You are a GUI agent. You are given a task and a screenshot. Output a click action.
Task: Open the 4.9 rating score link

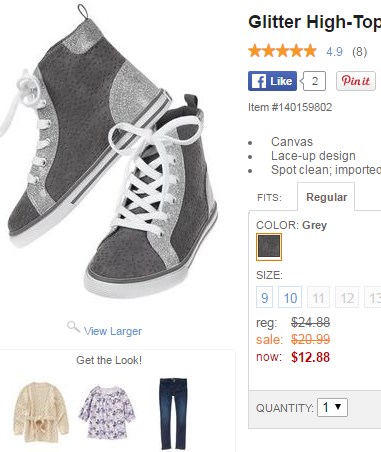(x=334, y=52)
